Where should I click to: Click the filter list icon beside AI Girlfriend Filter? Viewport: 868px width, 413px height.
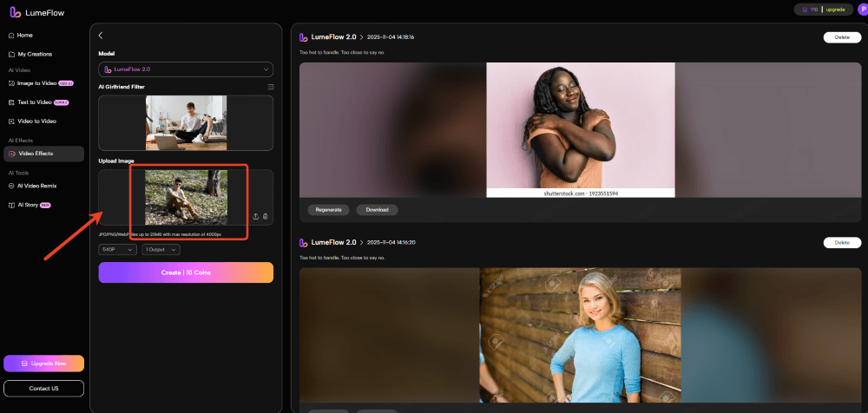coord(270,87)
